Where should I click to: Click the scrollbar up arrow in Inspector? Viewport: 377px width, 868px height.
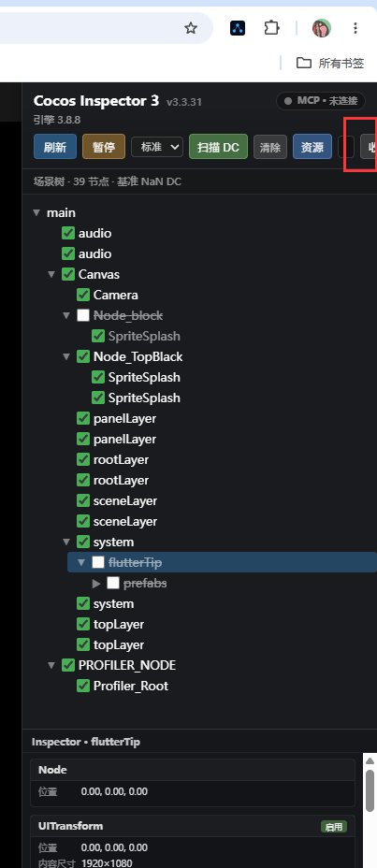point(370,761)
